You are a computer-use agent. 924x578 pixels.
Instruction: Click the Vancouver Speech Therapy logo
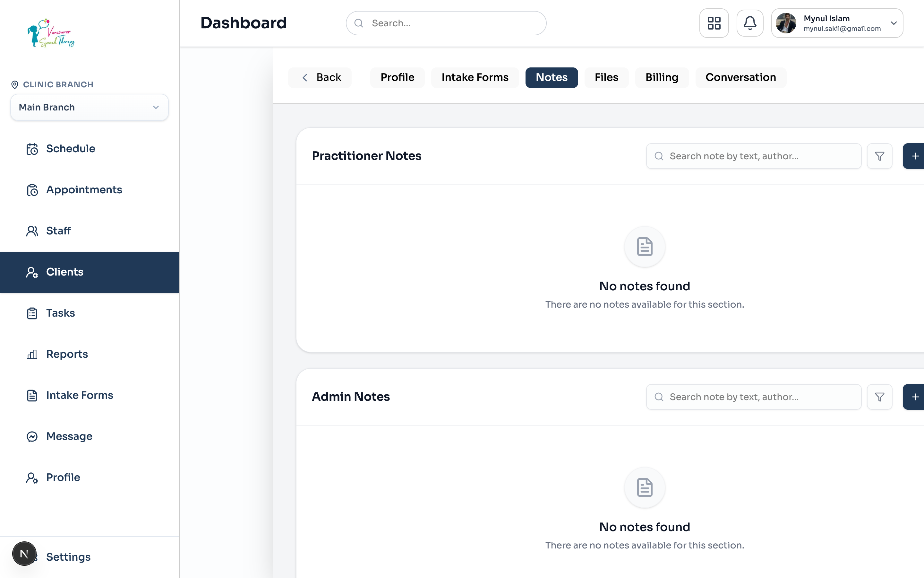[51, 33]
